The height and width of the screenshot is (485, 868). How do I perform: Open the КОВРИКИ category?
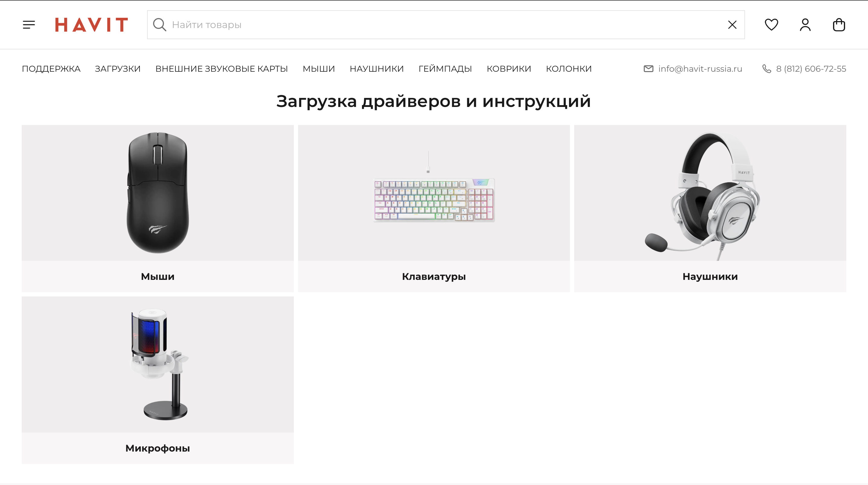(508, 69)
